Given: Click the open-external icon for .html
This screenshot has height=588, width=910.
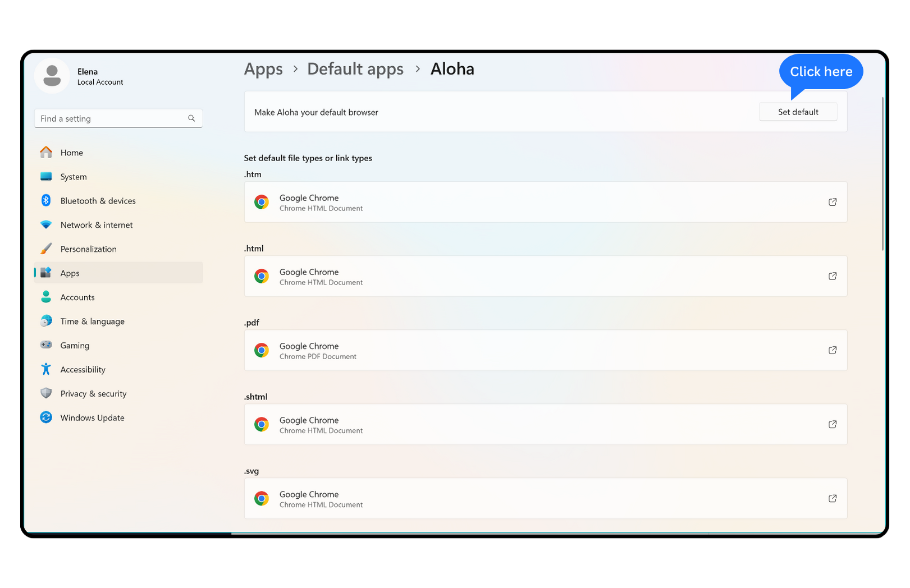Looking at the screenshot, I should [833, 276].
